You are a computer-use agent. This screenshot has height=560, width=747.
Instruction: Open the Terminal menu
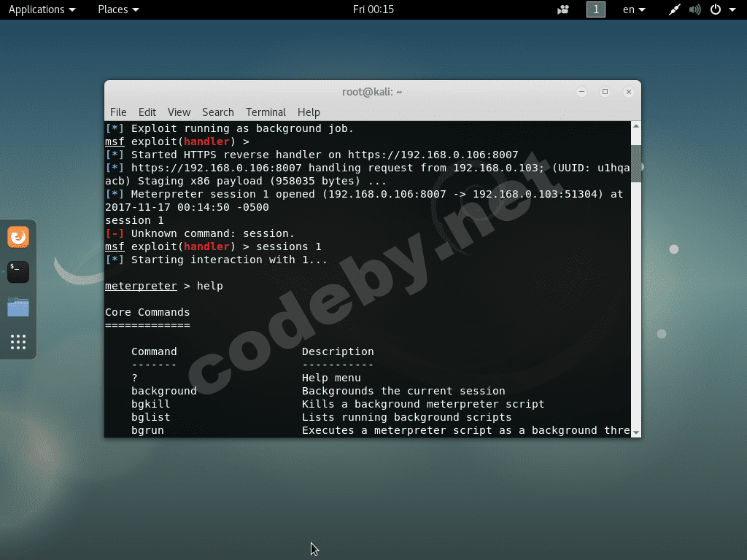266,112
